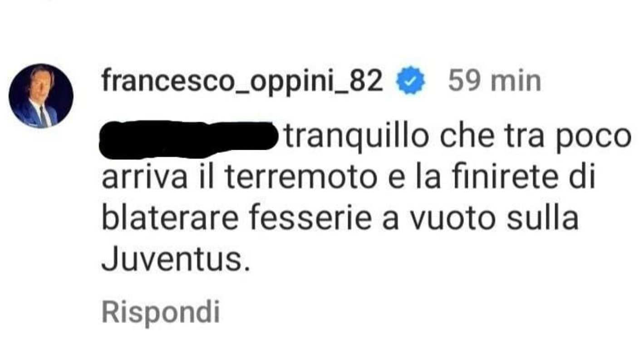Viewport: 644px width, 363px height.
Task: Select the word tranquillo in the comment
Action: click(356, 138)
